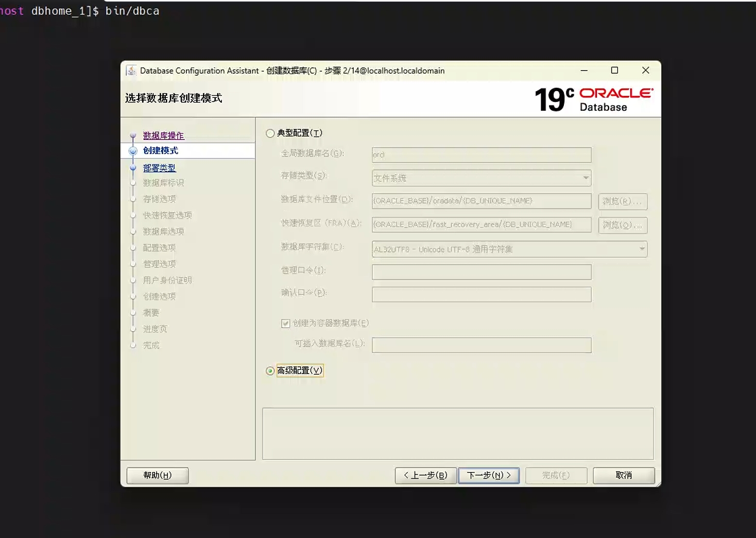Click the 完成(F) button
This screenshot has width=756, height=538.
556,476
